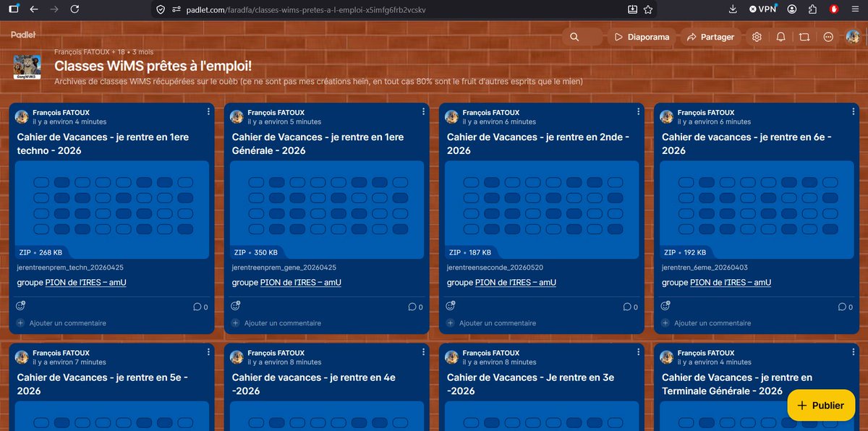Open the notifications bell
The width and height of the screenshot is (868, 431).
[x=780, y=37]
